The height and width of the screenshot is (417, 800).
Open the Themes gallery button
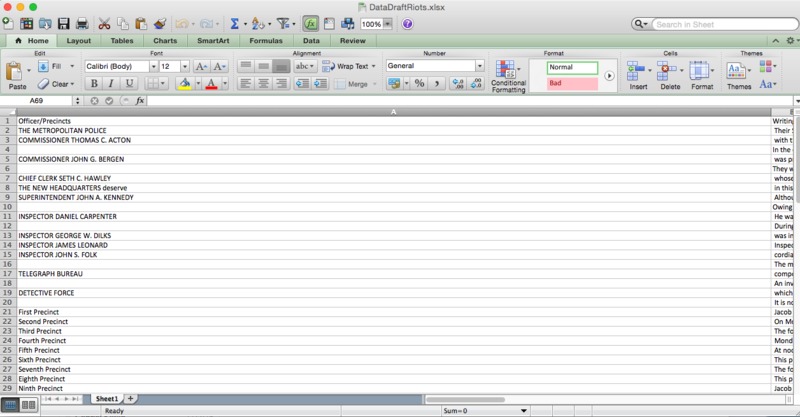point(739,76)
